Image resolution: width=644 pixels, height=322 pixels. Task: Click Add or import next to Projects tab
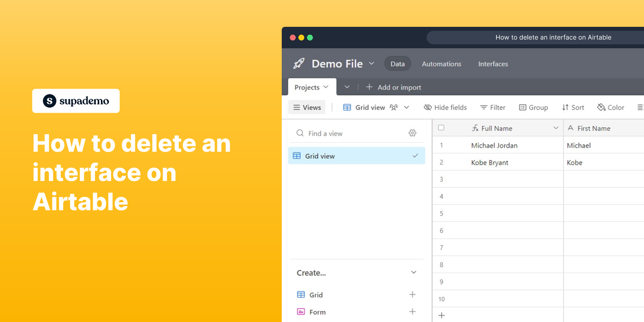[393, 87]
